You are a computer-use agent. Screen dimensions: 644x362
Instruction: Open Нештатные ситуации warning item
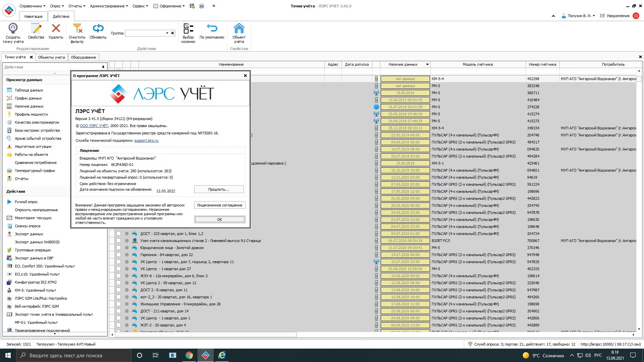pyautogui.click(x=33, y=146)
